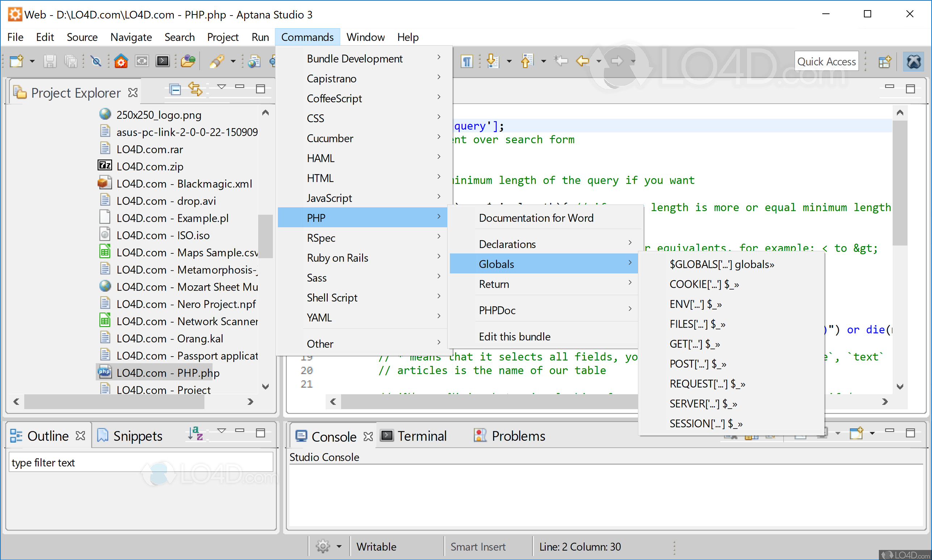This screenshot has width=932, height=560.
Task: Create a new file with the New toolbar icon
Action: (17, 61)
